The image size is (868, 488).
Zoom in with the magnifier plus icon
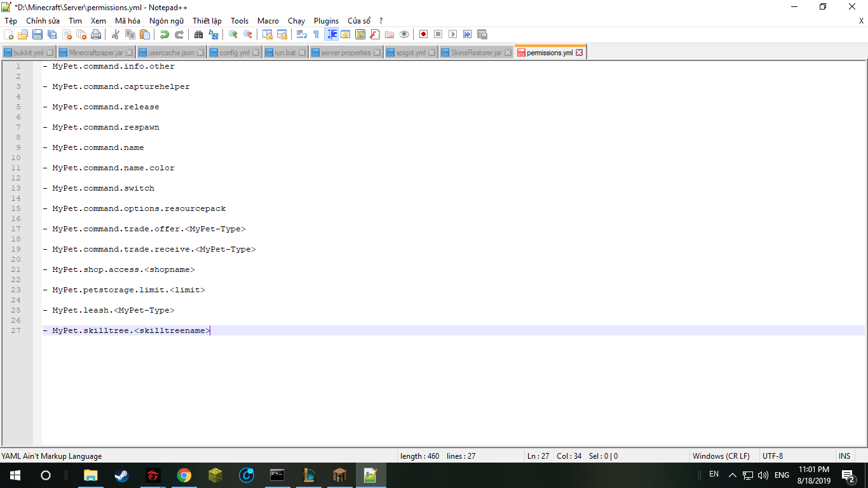coord(233,34)
